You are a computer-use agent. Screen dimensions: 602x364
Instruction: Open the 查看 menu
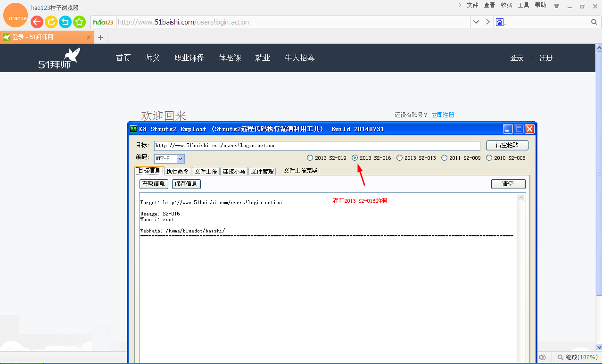489,5
